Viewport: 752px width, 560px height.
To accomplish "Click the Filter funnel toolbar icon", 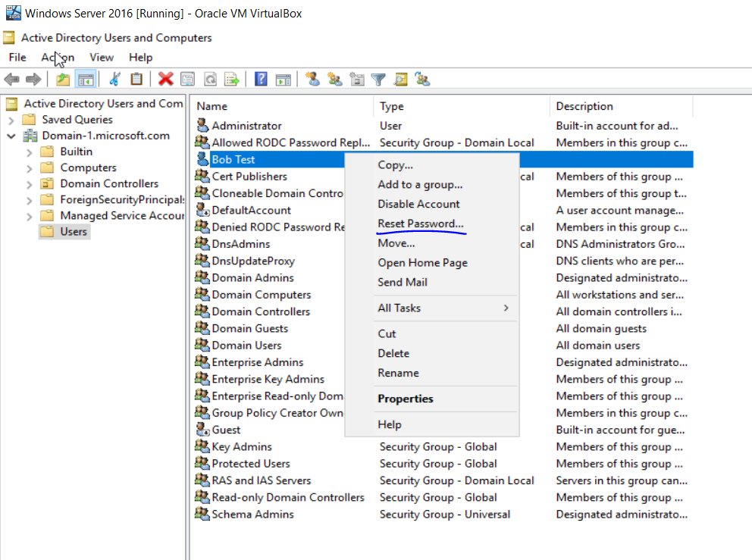I will click(x=378, y=79).
